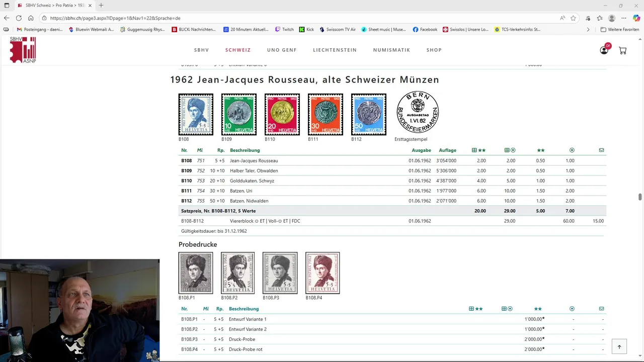Click 'Golddukaten, Schwyz' row text
Viewport: 644px width, 362px height.
tap(252, 181)
